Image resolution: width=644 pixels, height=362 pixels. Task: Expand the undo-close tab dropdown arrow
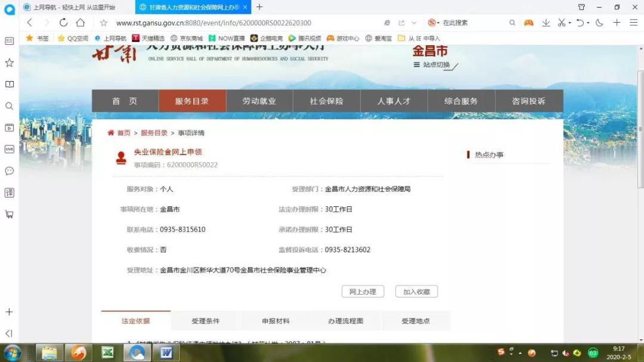(x=588, y=23)
